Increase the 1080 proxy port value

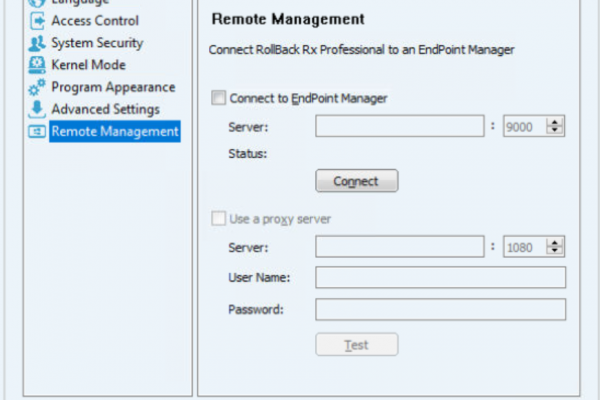(555, 242)
